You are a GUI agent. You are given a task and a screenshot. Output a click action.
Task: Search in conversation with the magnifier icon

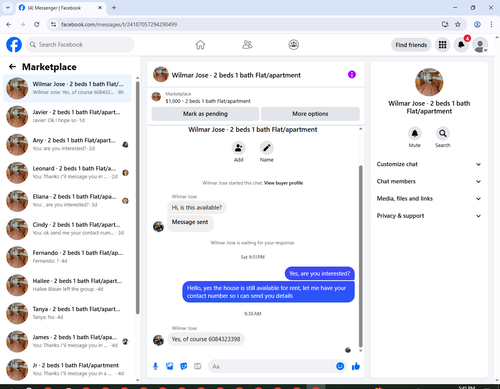click(443, 133)
